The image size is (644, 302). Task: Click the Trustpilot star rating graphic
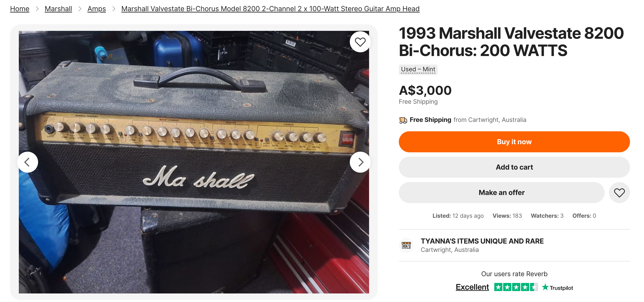(x=516, y=287)
